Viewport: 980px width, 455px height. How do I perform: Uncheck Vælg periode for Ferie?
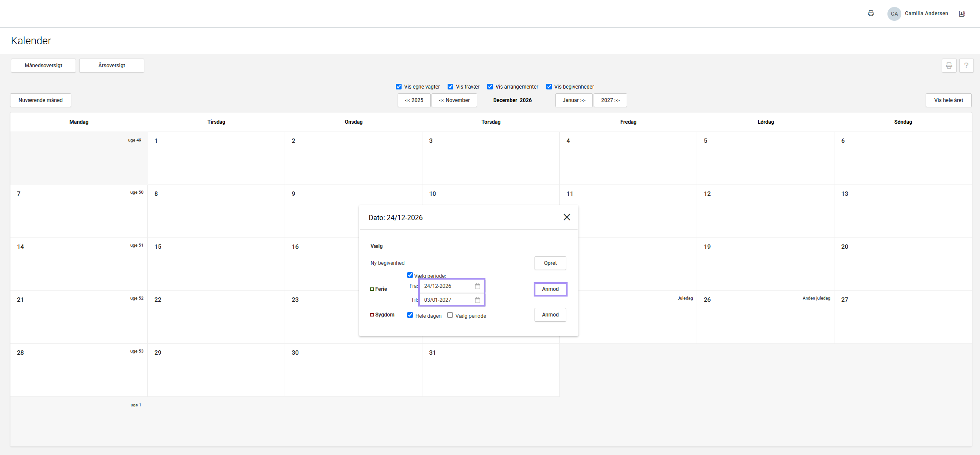[410, 275]
